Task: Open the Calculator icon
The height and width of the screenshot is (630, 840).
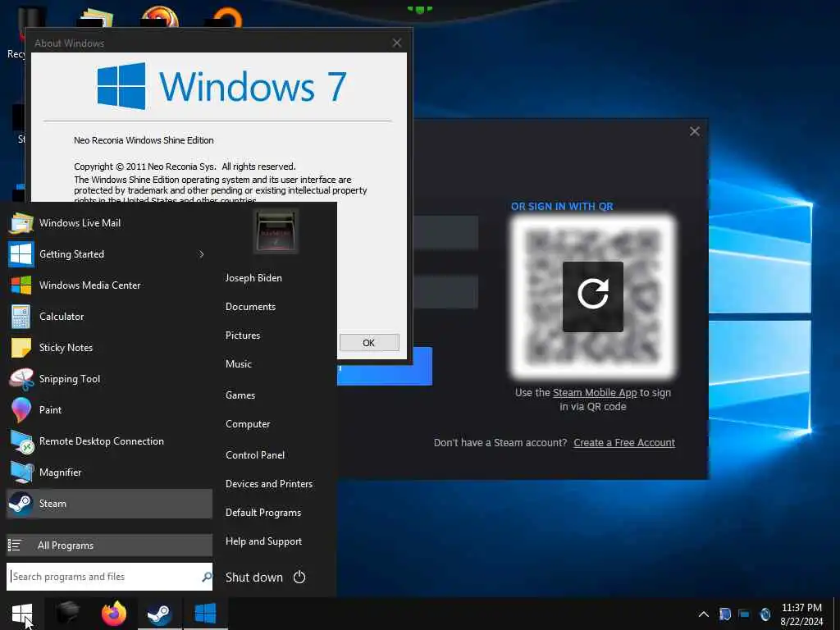Action: coord(21,316)
